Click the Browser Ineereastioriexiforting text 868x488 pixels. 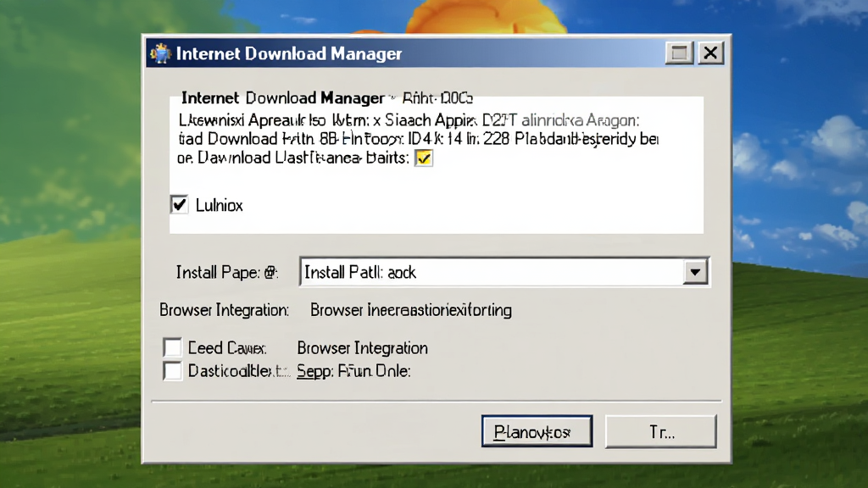411,310
